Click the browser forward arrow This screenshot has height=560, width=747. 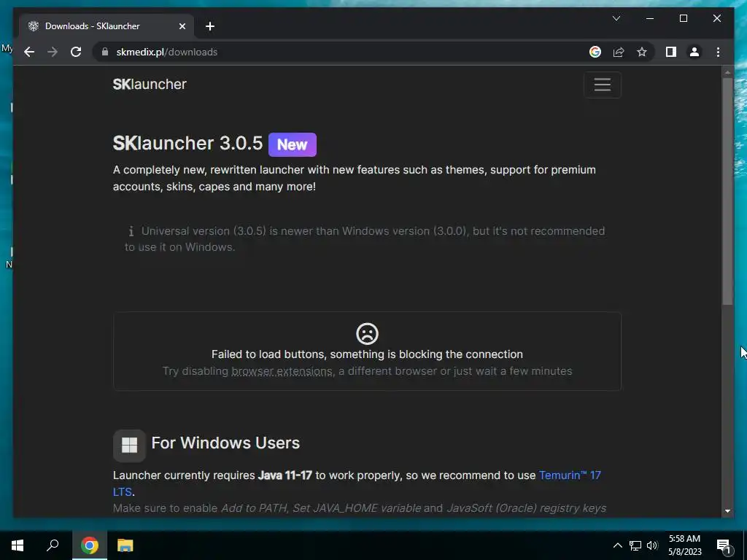click(x=53, y=52)
